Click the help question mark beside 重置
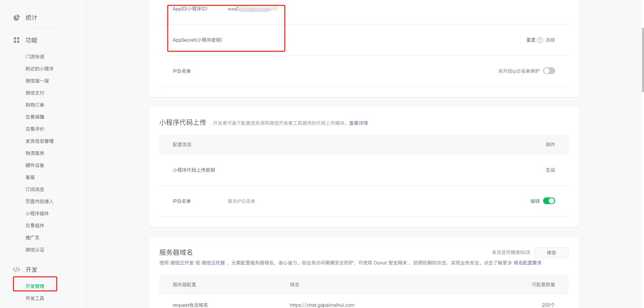The image size is (644, 308). [540, 40]
